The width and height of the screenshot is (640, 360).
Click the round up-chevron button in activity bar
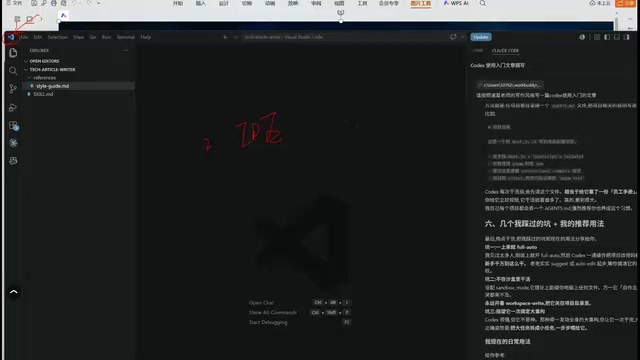coord(13,292)
